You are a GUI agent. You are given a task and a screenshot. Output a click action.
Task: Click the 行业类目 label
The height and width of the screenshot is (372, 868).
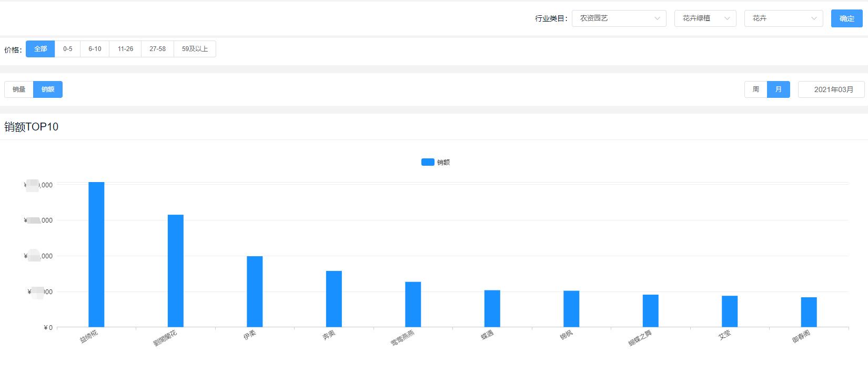(551, 18)
